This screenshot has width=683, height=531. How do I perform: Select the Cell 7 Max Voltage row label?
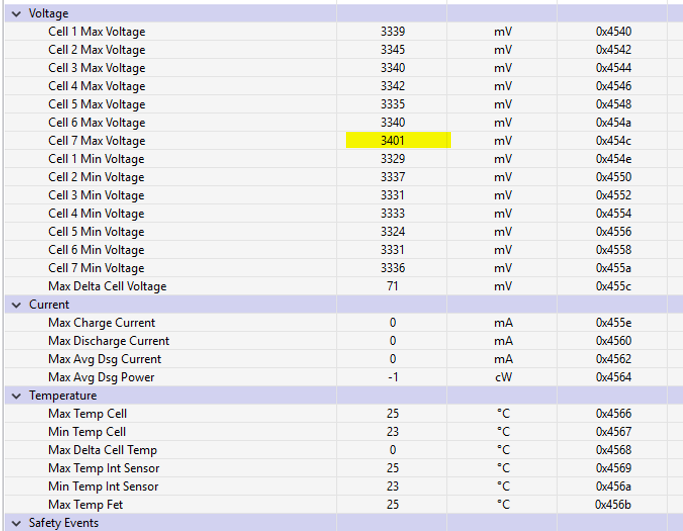(x=97, y=141)
